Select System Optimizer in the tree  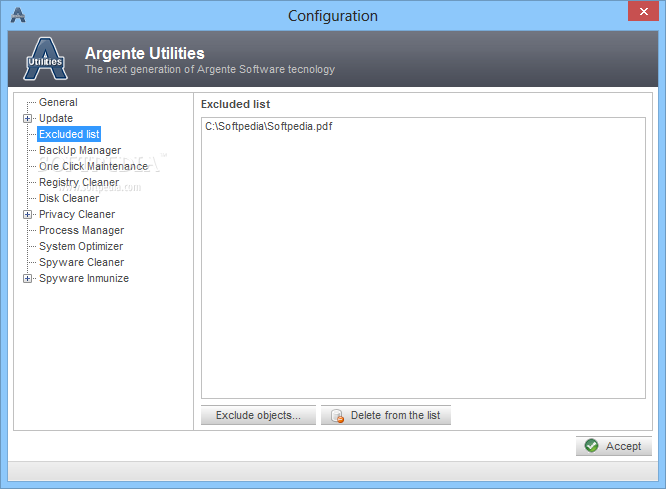81,246
